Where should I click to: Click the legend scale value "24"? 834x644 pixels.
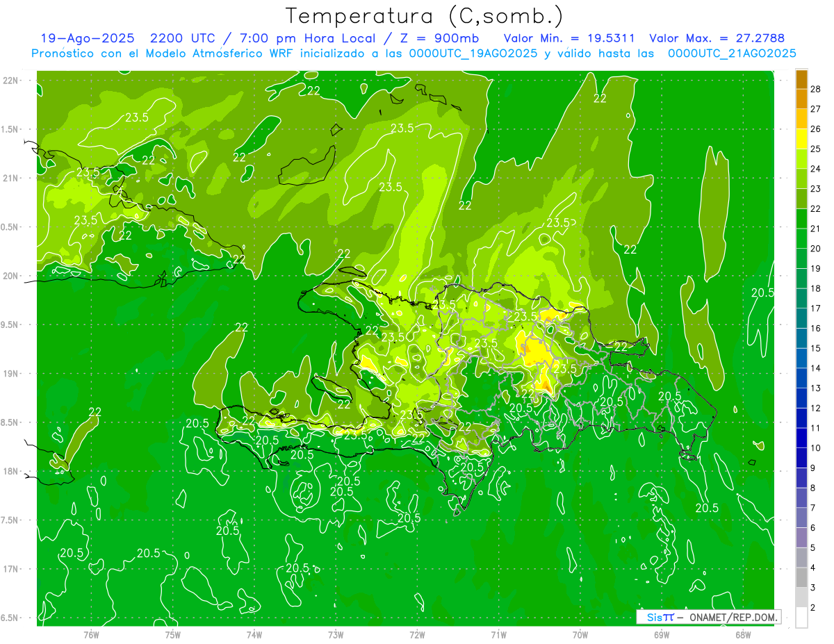[x=816, y=169]
